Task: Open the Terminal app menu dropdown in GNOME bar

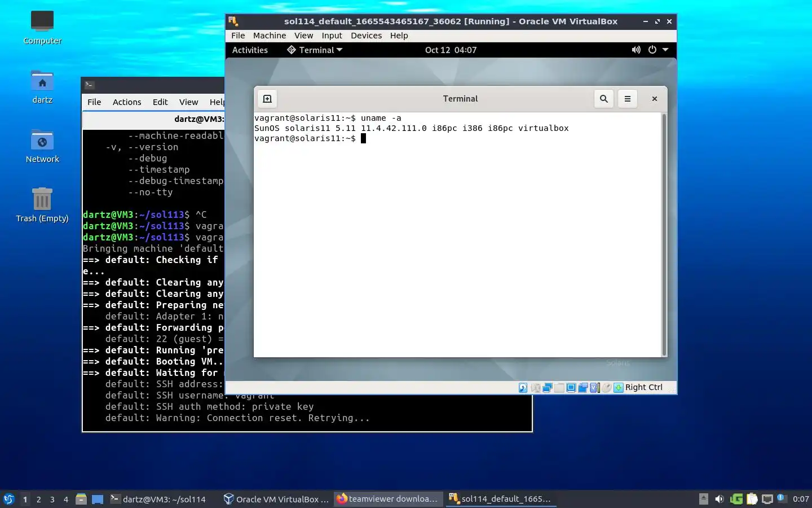Action: pyautogui.click(x=315, y=50)
